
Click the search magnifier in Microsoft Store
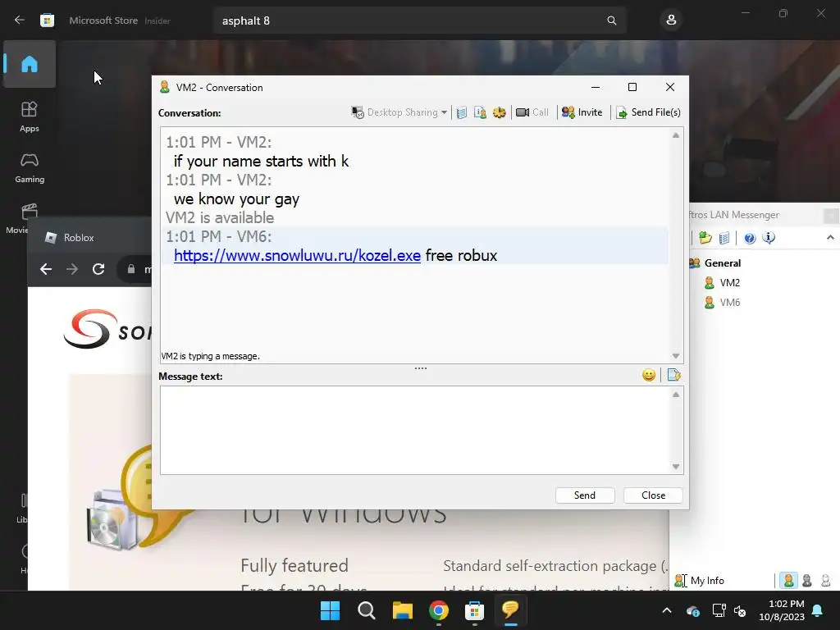(x=612, y=21)
